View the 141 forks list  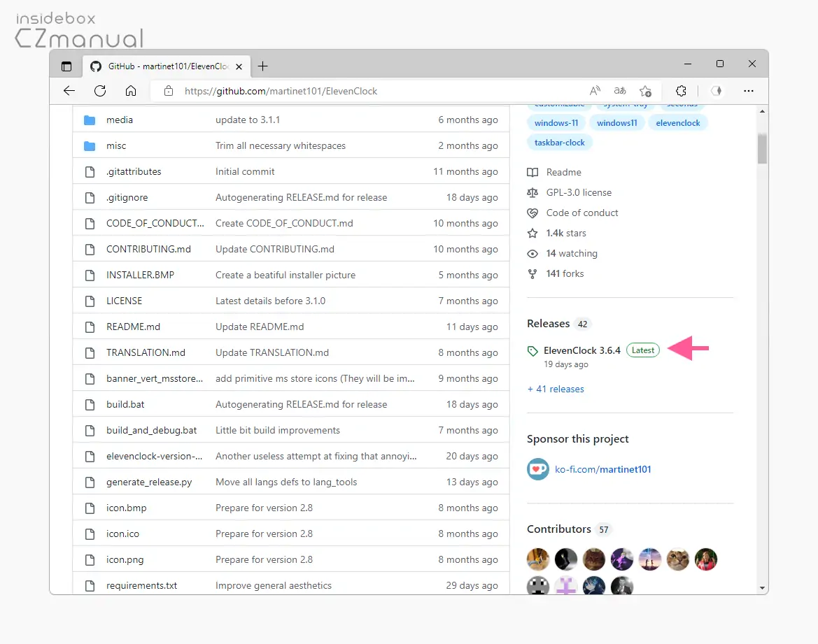pos(565,274)
